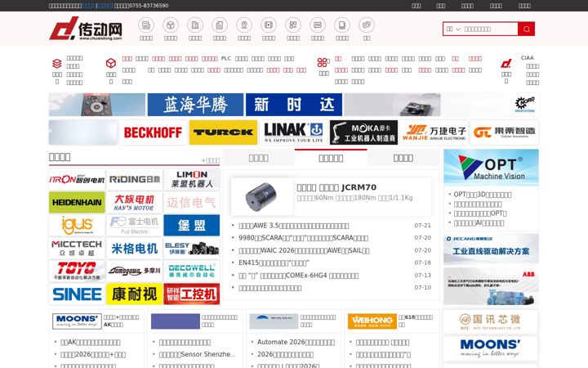
Task: Open the 新时达 blue banner
Action: tap(294, 105)
